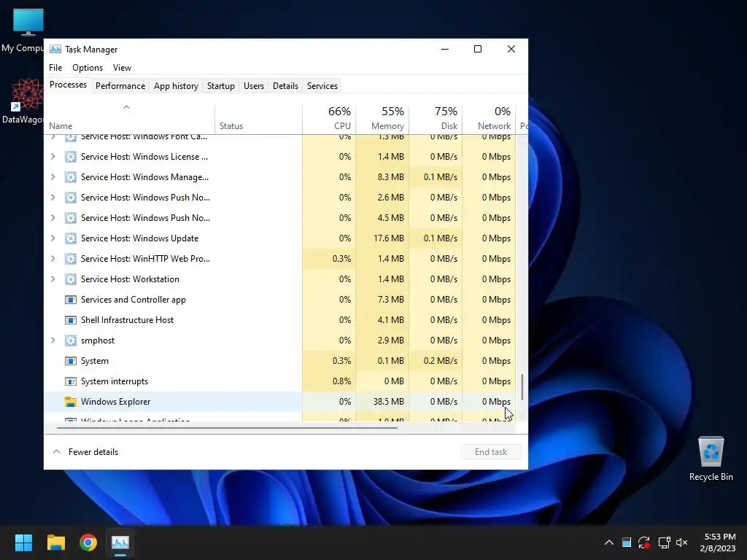
Task: Select the System interrupts process row
Action: pyautogui.click(x=279, y=381)
